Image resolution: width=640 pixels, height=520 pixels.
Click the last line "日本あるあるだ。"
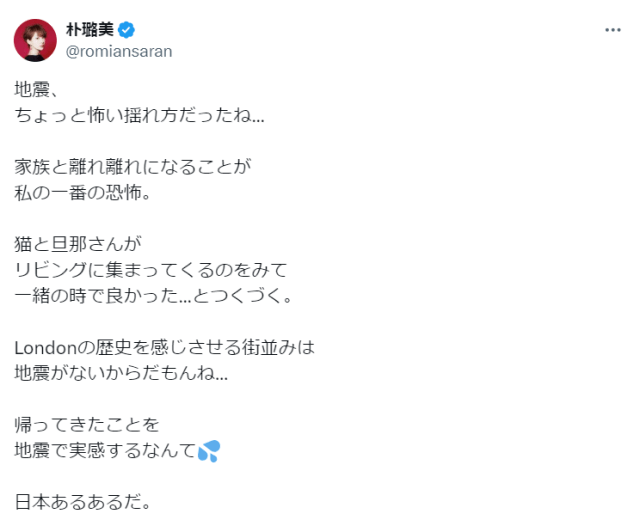click(83, 502)
